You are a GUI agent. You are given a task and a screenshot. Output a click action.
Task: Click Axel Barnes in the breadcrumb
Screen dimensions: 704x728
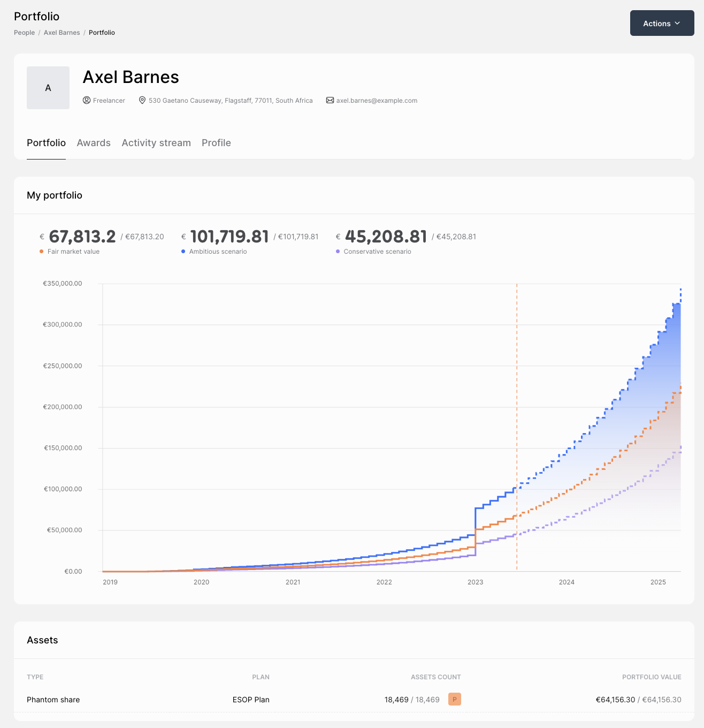point(62,33)
